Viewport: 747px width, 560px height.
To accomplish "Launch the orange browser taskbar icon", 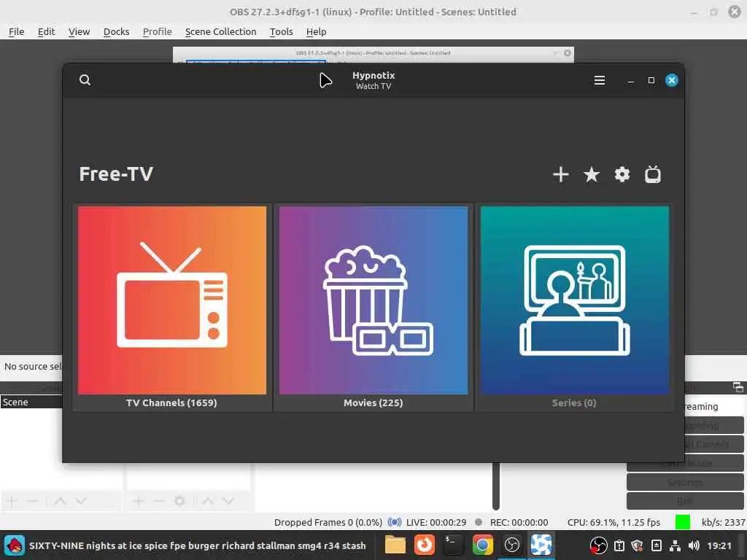I will click(x=424, y=545).
